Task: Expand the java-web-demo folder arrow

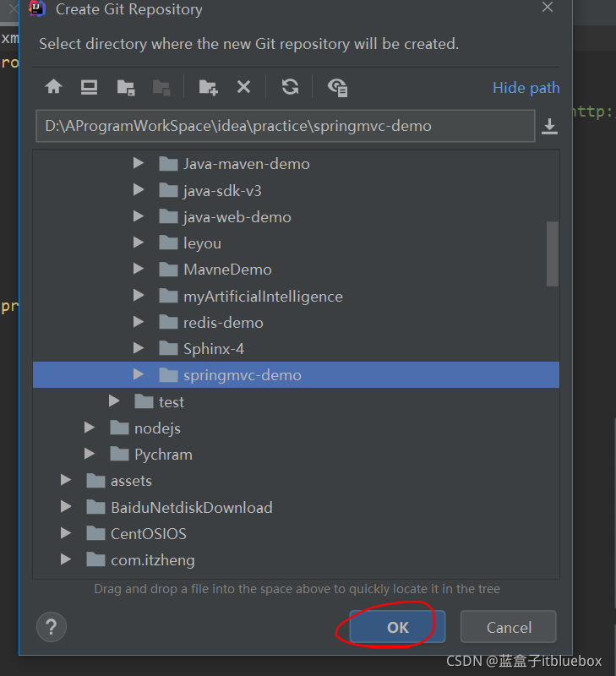Action: [138, 216]
